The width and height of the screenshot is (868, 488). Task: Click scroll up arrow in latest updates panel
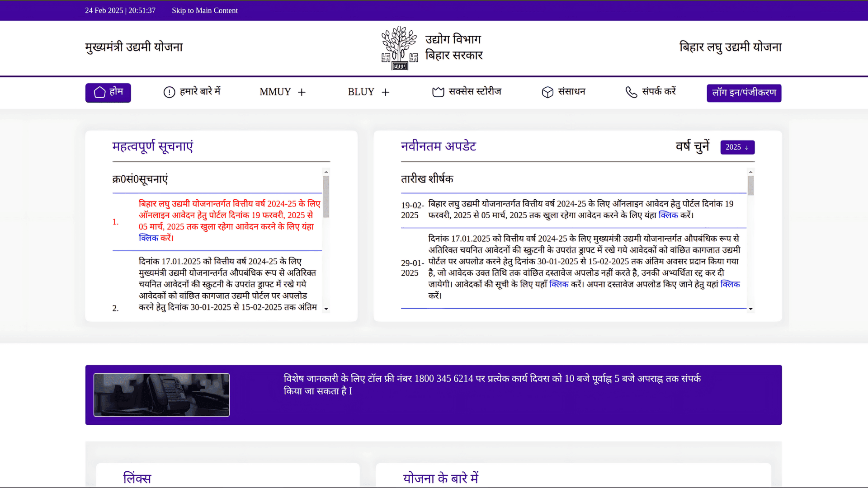pyautogui.click(x=750, y=172)
